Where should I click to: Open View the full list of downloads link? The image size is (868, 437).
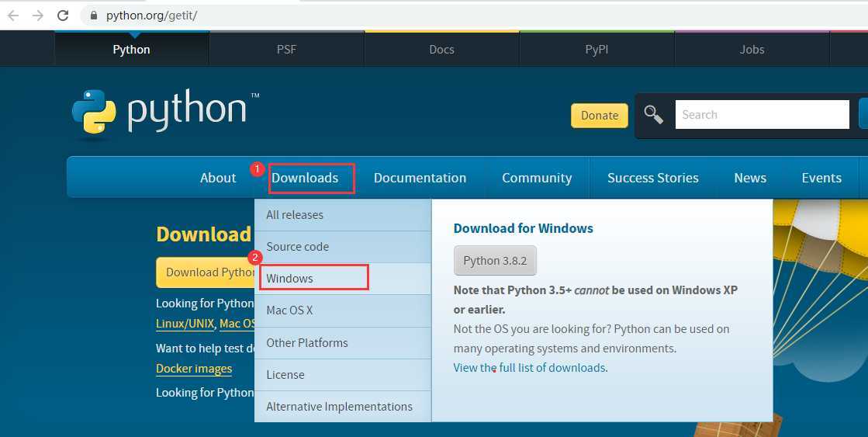click(529, 368)
